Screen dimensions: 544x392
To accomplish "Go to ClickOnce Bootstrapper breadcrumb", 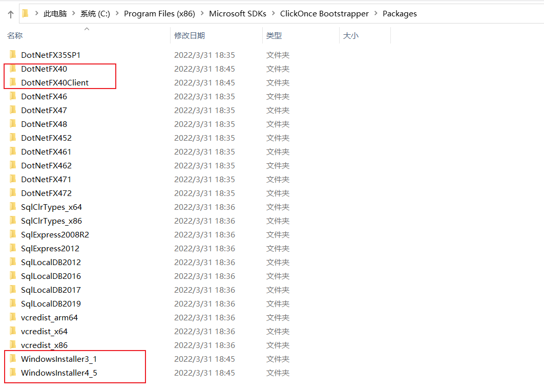I will point(324,14).
